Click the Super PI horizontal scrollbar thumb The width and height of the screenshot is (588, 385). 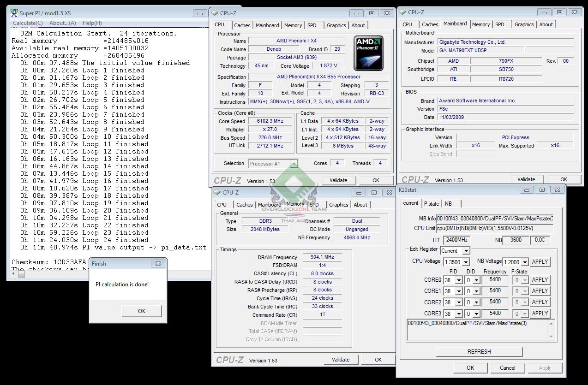coord(21,274)
